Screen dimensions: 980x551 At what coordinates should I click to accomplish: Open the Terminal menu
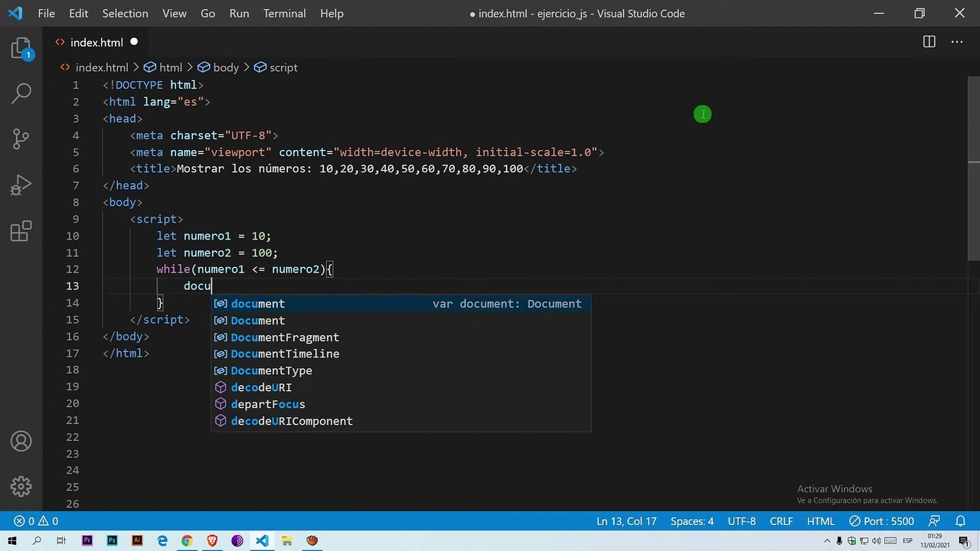[x=284, y=13]
